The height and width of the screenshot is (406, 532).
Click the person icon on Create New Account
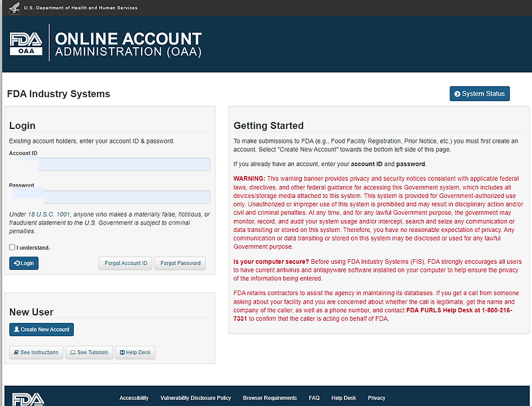point(16,329)
